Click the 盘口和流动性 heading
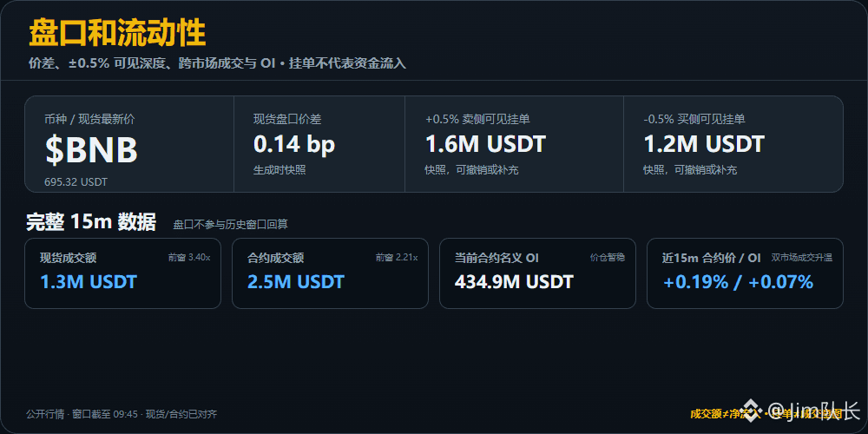868x434 pixels. [117, 33]
